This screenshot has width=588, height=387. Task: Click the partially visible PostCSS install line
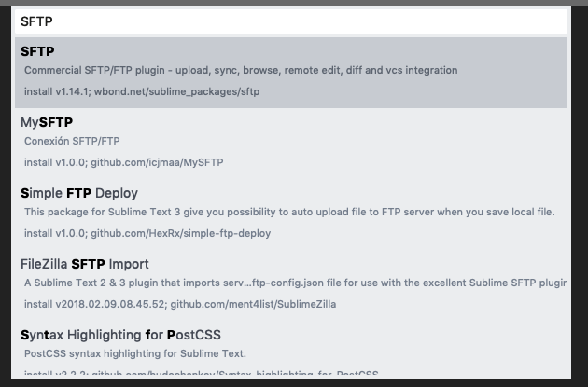201,374
